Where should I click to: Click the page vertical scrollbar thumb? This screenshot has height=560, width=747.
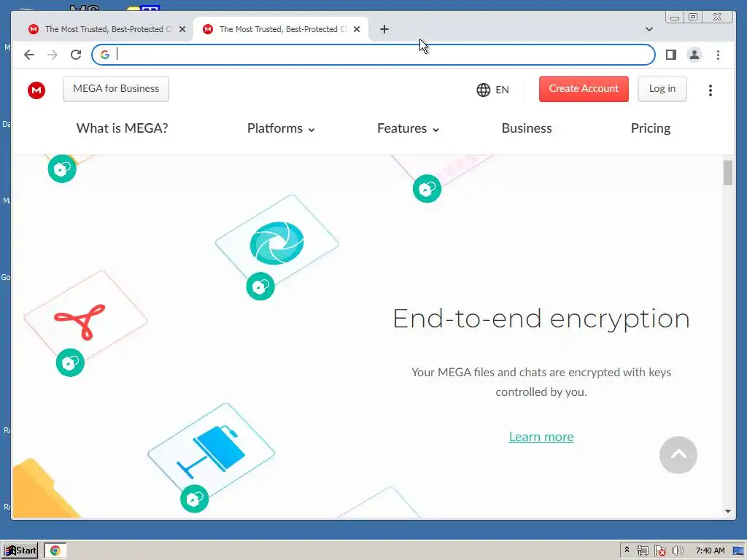[727, 173]
